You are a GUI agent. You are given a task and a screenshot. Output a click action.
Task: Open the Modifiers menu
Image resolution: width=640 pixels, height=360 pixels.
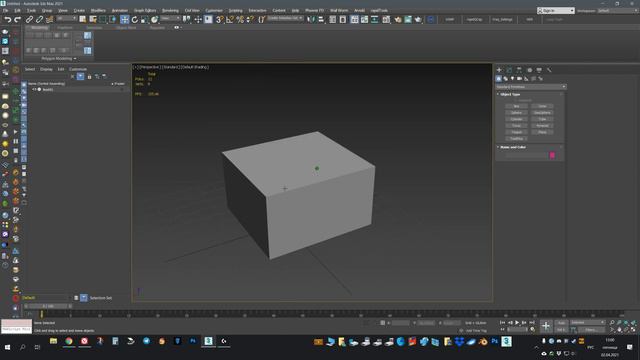pos(98,11)
